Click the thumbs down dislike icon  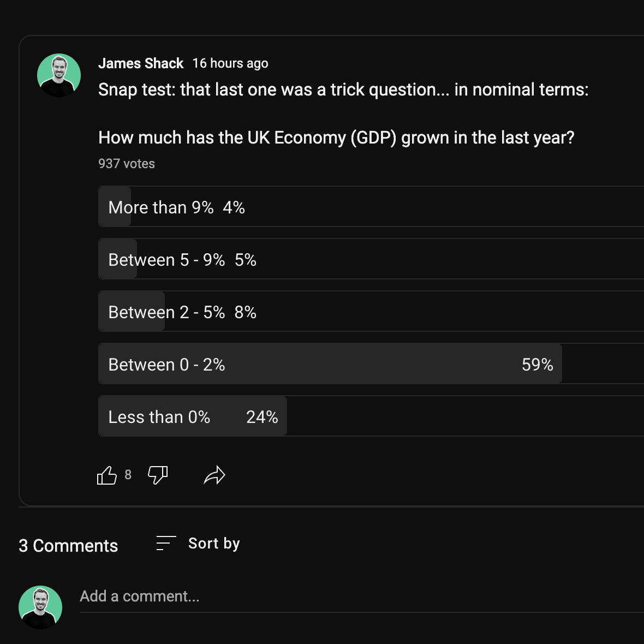(x=158, y=475)
